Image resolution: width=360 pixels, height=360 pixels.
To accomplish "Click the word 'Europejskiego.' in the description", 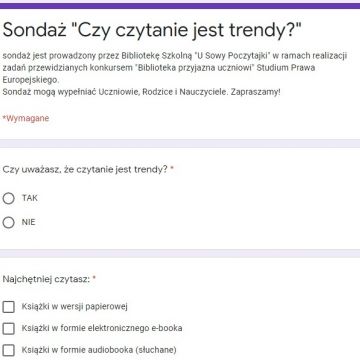I will pos(30,80).
